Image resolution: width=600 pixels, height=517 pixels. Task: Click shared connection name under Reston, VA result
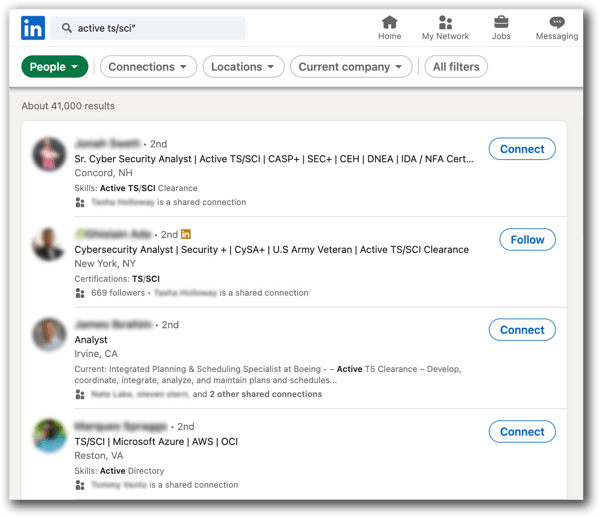click(x=119, y=485)
